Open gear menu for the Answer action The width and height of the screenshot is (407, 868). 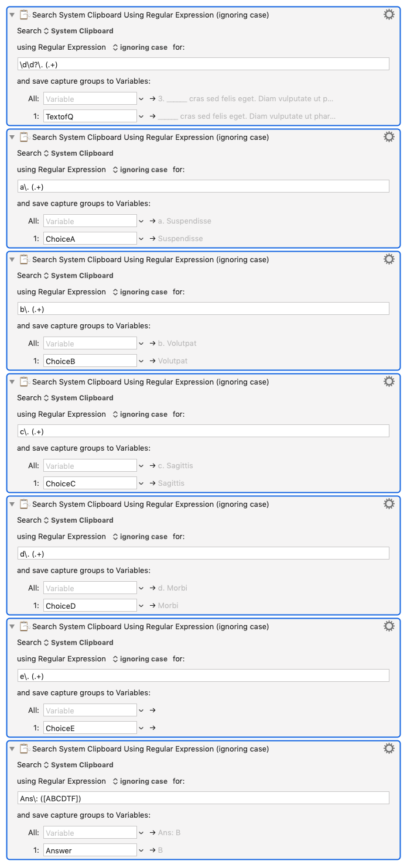pyautogui.click(x=389, y=749)
